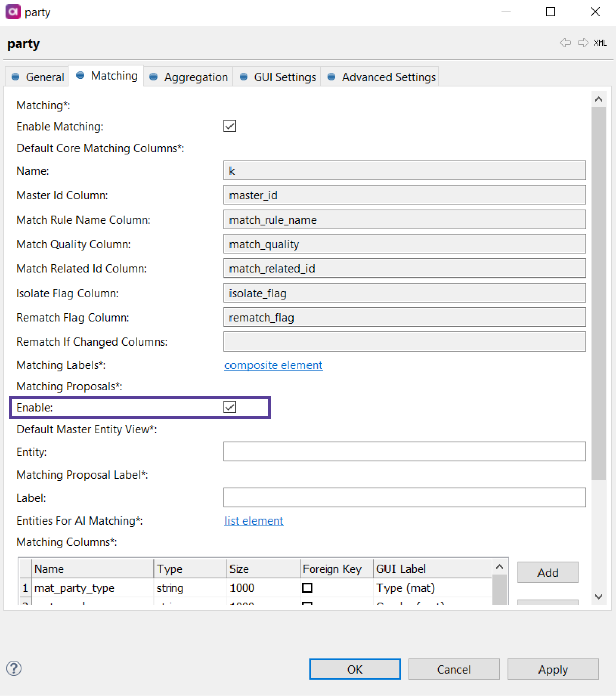The image size is (616, 696).
Task: Open the list element link
Action: tap(254, 521)
